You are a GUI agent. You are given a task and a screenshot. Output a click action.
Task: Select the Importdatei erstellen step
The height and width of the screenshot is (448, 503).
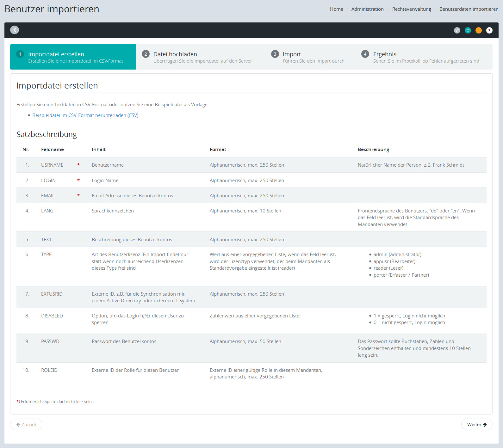(56, 54)
